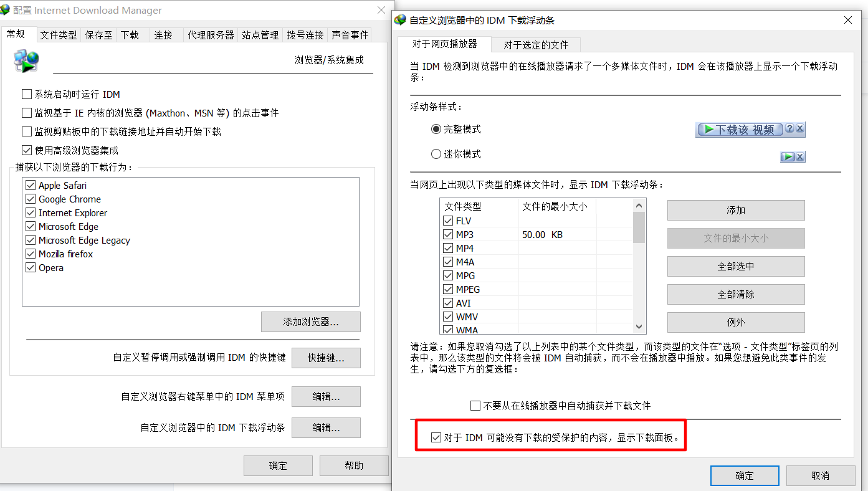Uncheck WMV file type
Screen dimensions: 868x491
coord(448,317)
